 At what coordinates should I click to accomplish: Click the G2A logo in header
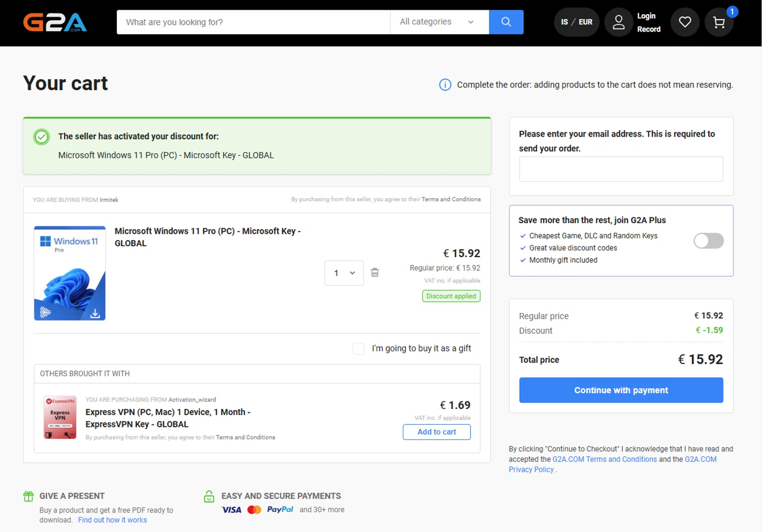coord(55,22)
